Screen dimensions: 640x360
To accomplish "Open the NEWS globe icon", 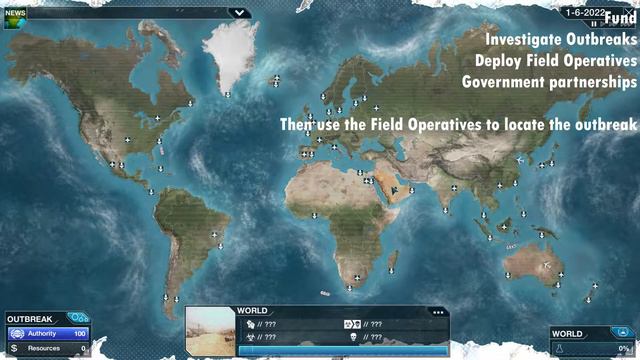I will click(x=15, y=18).
